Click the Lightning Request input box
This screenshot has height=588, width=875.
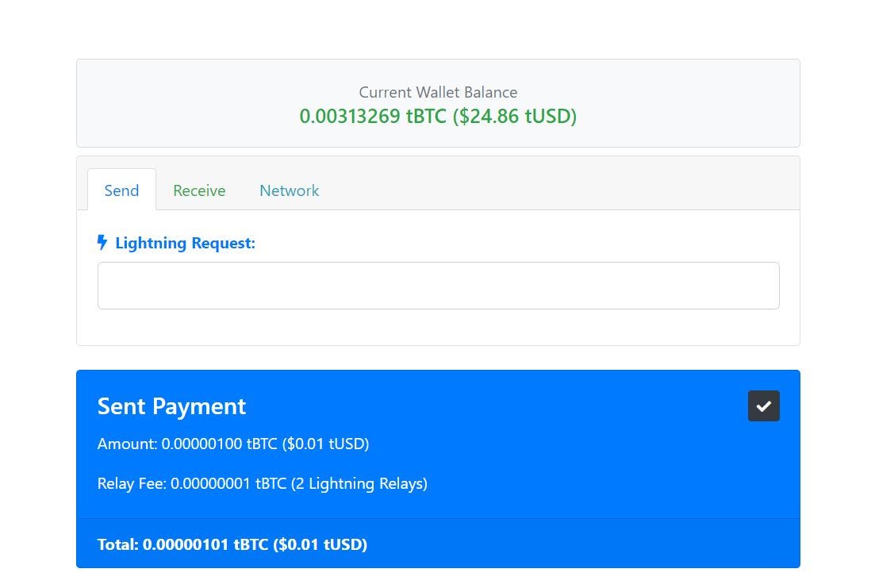pyautogui.click(x=438, y=285)
